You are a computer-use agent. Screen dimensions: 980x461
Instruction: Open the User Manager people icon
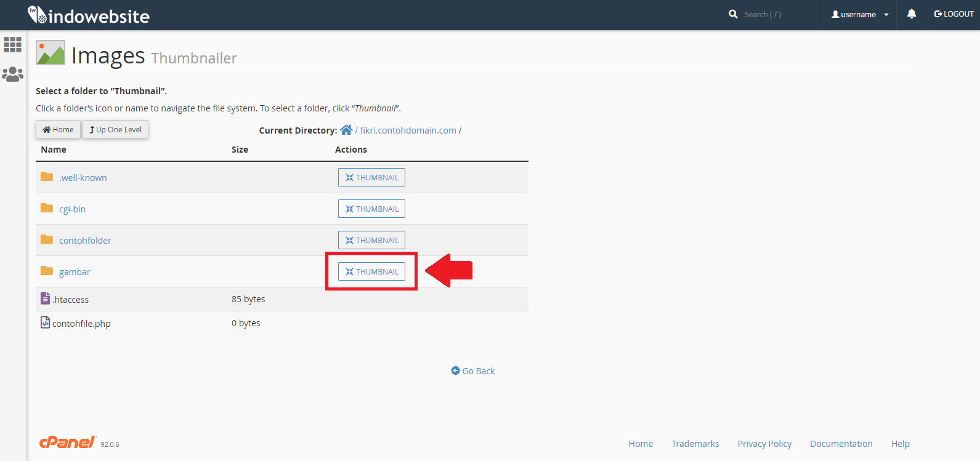(12, 74)
